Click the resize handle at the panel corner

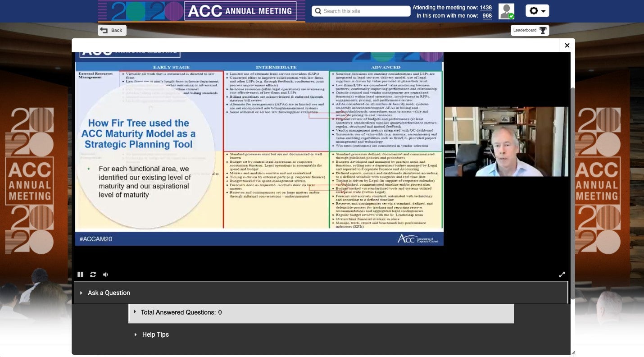coord(572,352)
